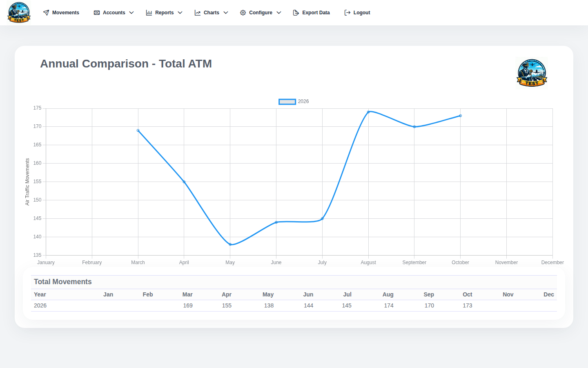Click the TEST logo in the navbar

coord(19,12)
